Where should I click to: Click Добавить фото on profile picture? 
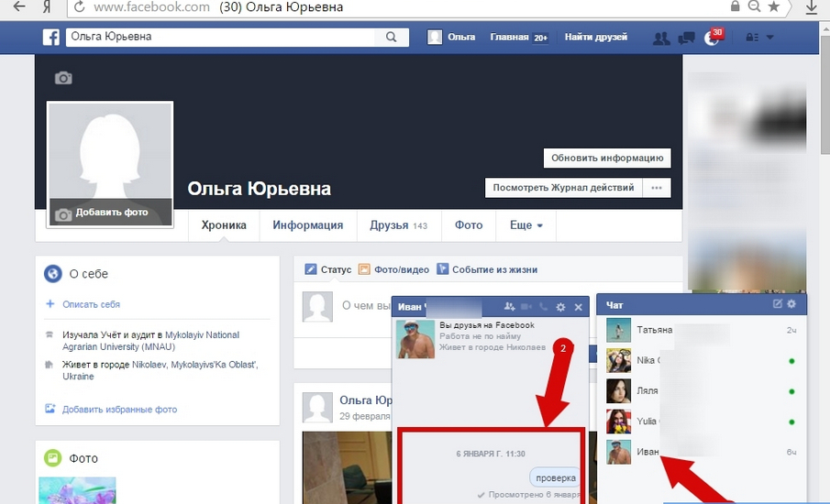pos(111,213)
